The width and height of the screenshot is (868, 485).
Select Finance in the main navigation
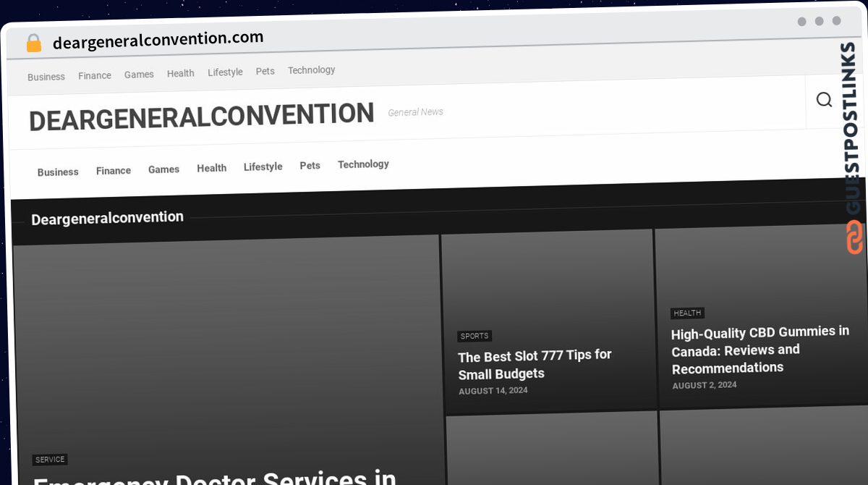click(x=114, y=171)
